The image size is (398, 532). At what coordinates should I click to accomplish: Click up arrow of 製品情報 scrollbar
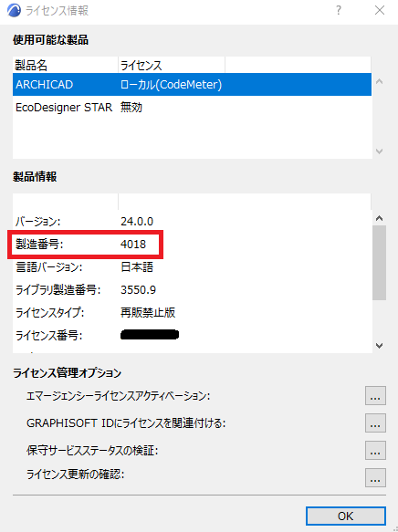pos(380,218)
